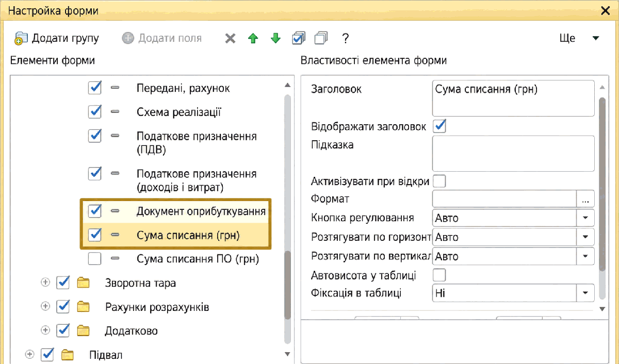Viewport: 619px width, 364px height.
Task: Click into the Заголовок text field
Action: click(x=513, y=98)
